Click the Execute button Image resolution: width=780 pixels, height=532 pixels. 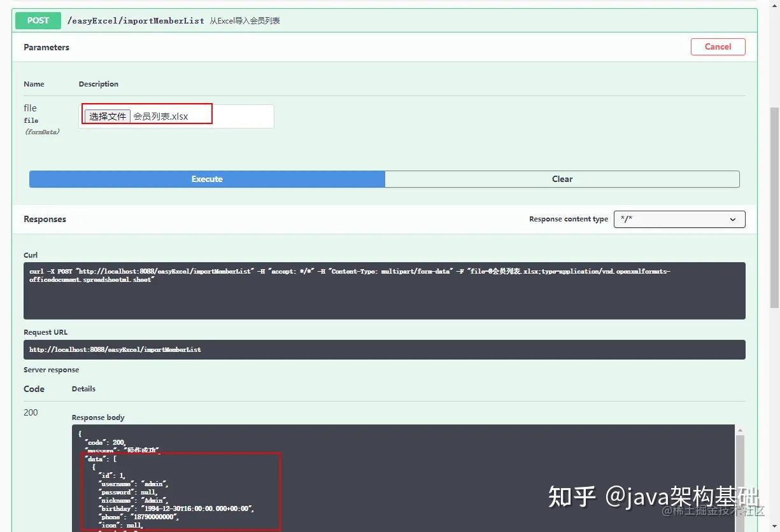206,179
